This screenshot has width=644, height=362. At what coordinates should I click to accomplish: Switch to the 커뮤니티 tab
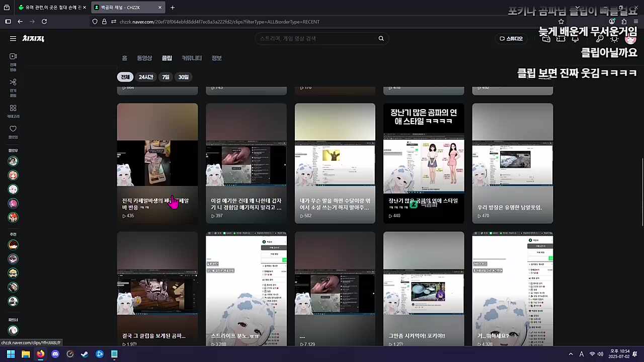192,58
